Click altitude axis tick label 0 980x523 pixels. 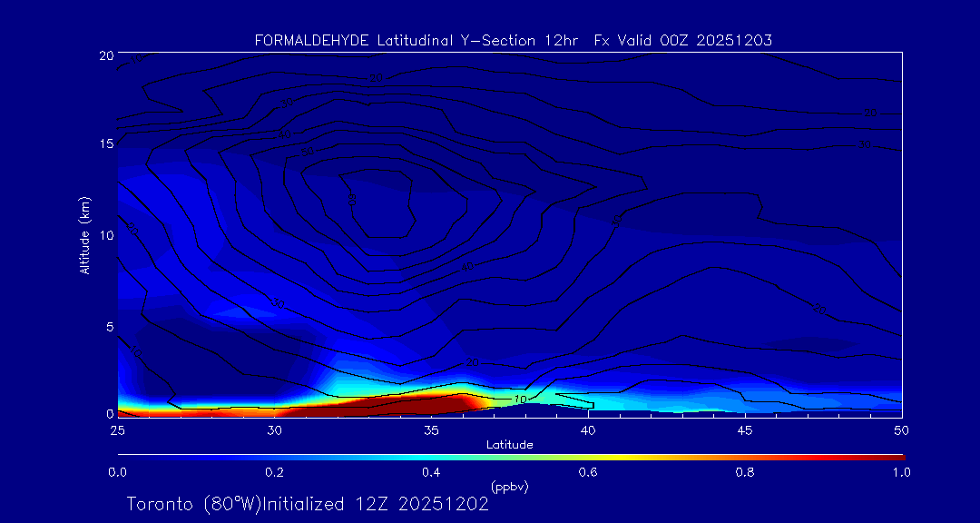click(x=110, y=413)
